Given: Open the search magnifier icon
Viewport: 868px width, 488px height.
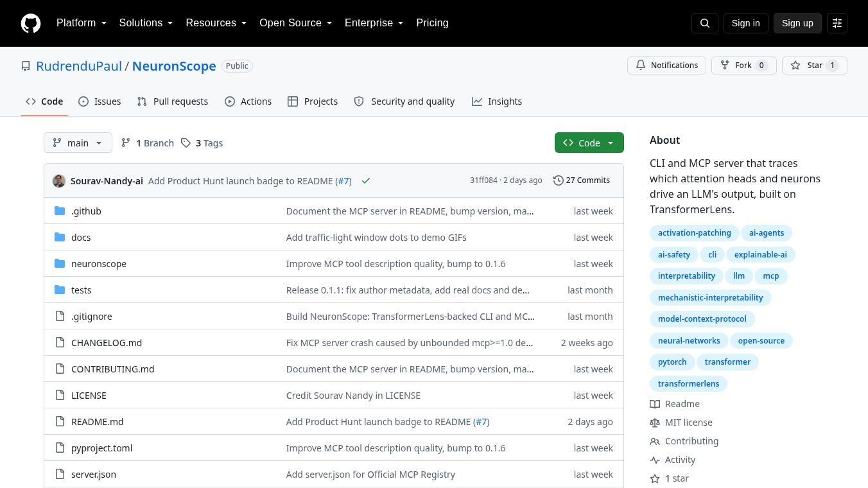Looking at the screenshot, I should 705,23.
